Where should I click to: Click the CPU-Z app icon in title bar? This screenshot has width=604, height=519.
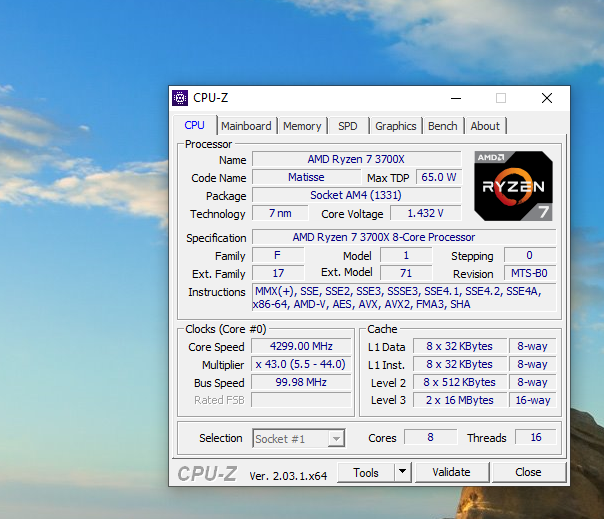[x=180, y=98]
